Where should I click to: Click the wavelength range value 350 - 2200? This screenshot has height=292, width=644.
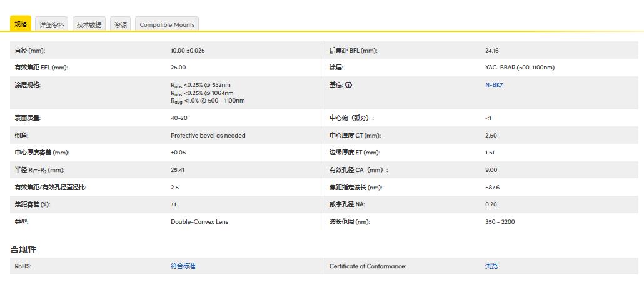[500, 221]
